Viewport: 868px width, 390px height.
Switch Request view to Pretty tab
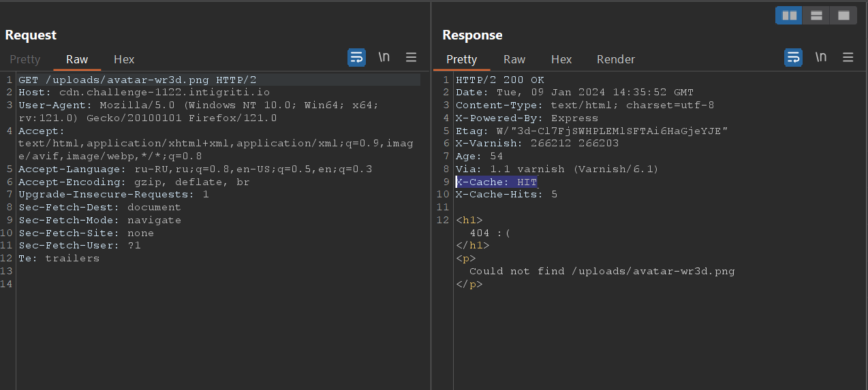point(25,59)
